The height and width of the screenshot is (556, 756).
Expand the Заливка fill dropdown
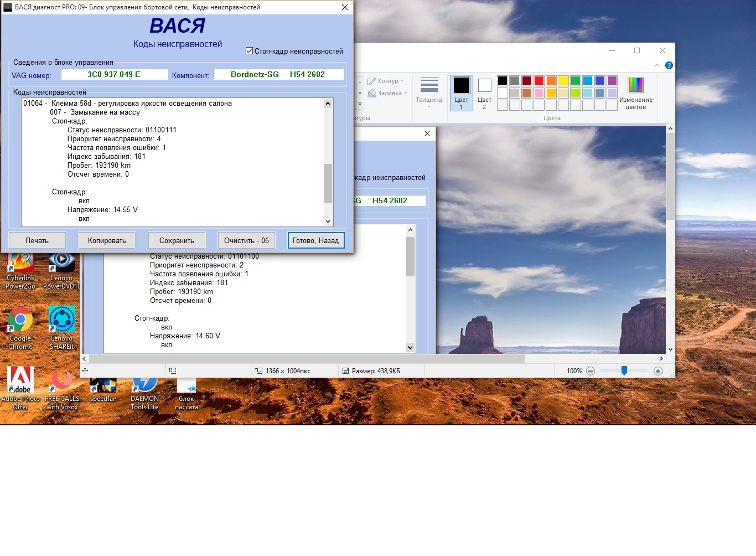coord(389,93)
